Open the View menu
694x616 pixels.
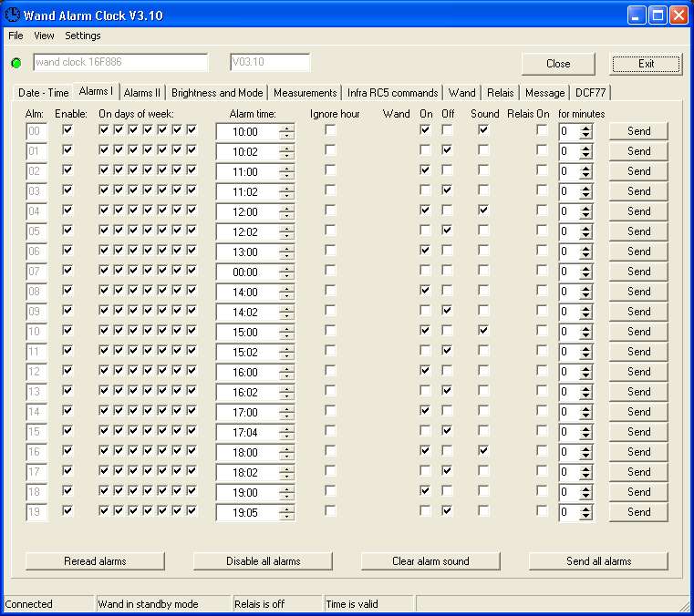44,36
